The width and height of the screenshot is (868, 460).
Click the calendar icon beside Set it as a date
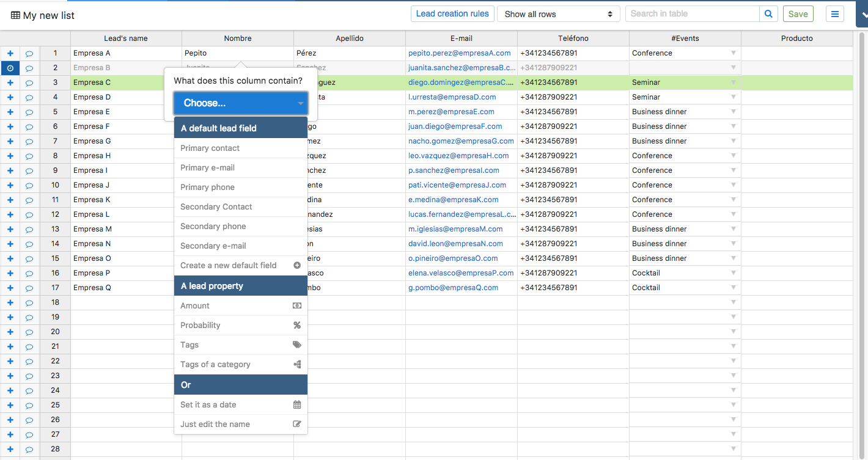pos(296,404)
